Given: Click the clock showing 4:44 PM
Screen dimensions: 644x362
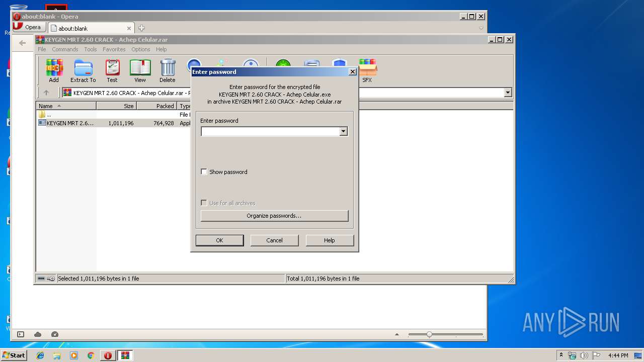Looking at the screenshot, I should (x=618, y=355).
